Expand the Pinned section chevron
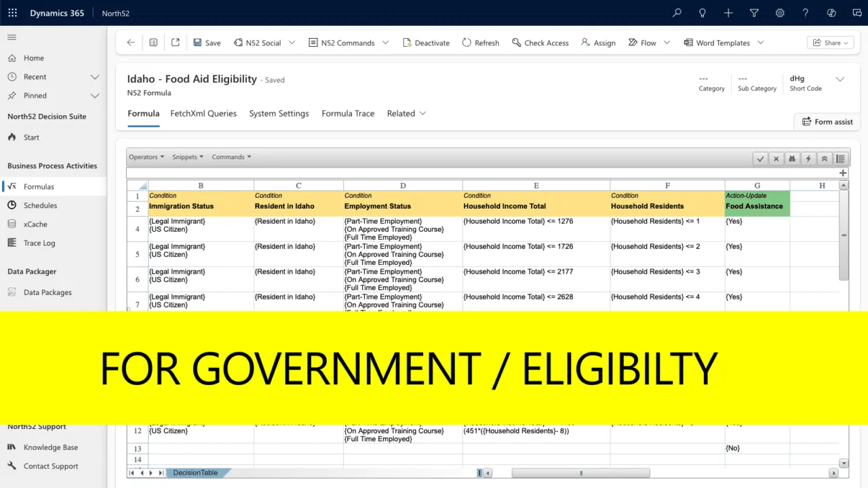This screenshot has height=488, width=868. tap(94, 96)
